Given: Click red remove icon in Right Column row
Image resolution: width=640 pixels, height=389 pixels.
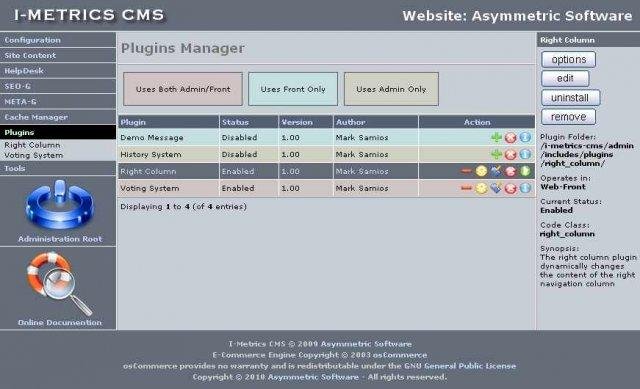Looking at the screenshot, I should (511, 171).
